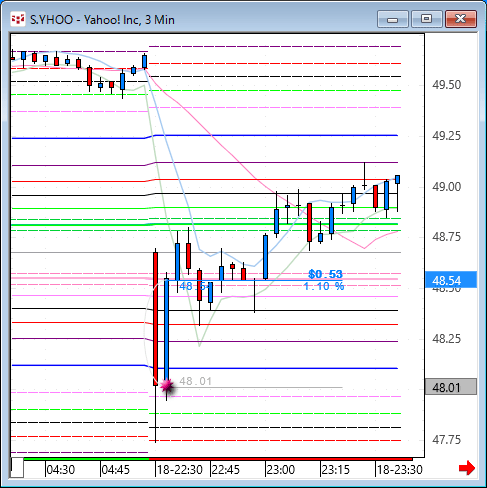Click the 22:45 time axis label

coord(226,470)
